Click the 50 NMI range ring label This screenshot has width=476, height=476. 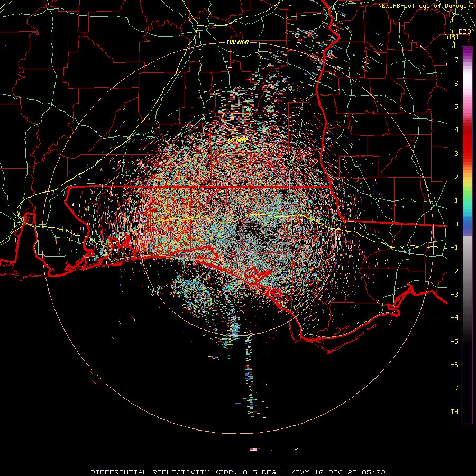tap(237, 140)
